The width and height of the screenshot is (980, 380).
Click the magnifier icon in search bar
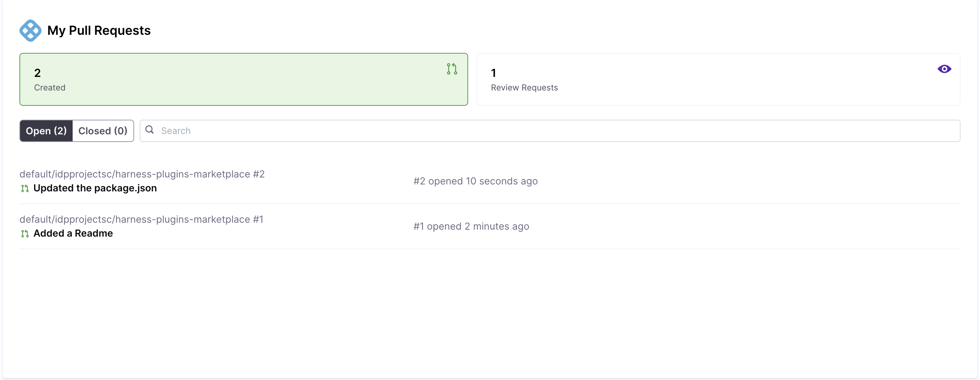tap(149, 130)
